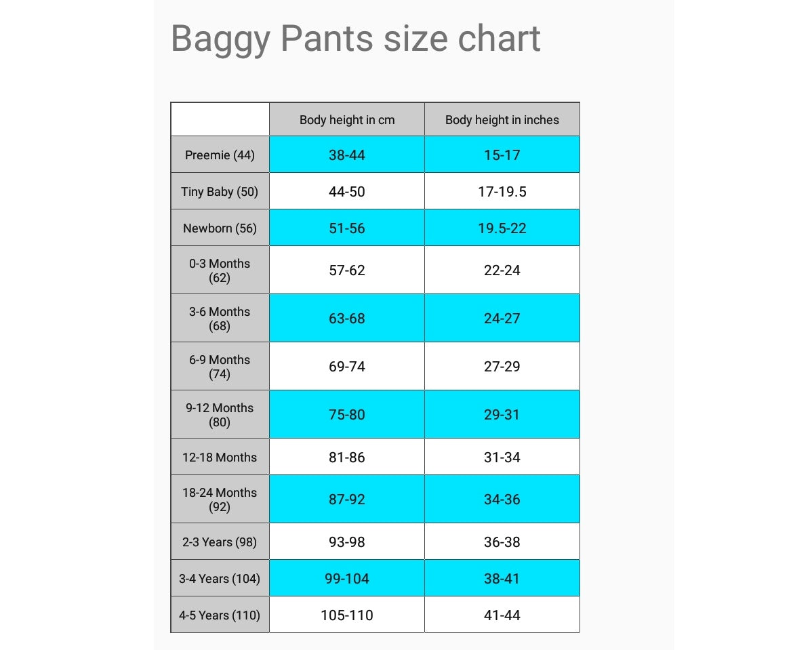Select the Newborn (56) row label

[x=220, y=228]
